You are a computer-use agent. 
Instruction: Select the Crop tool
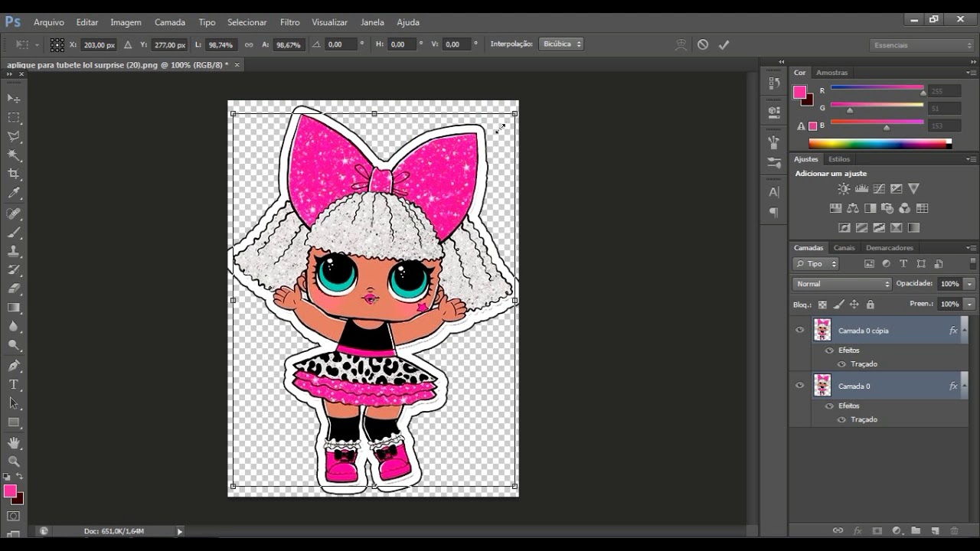14,174
